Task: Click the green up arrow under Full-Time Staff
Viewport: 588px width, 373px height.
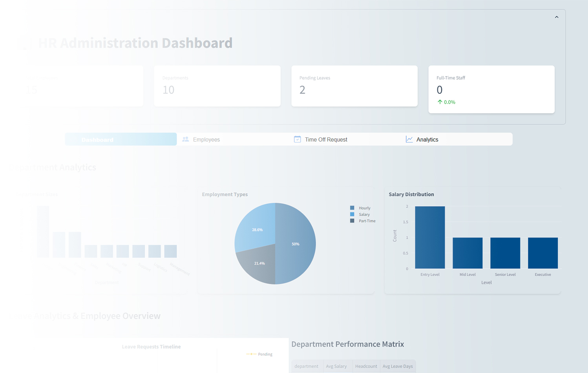Action: point(440,102)
